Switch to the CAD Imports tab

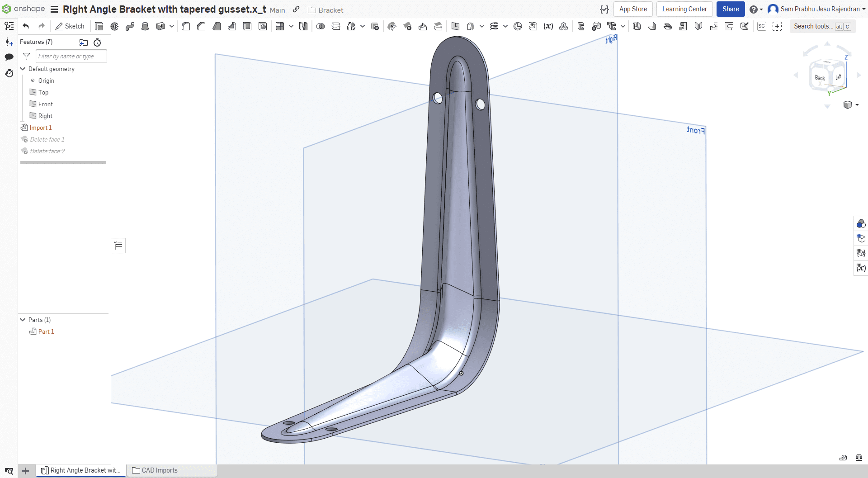155,470
